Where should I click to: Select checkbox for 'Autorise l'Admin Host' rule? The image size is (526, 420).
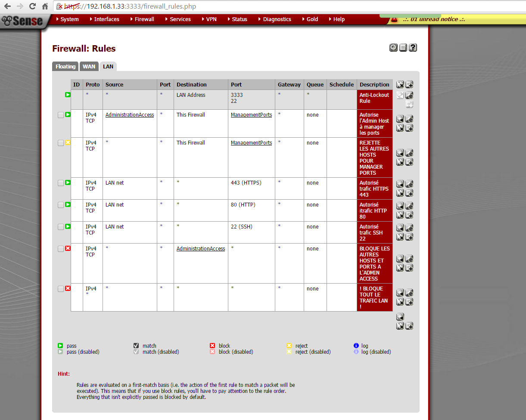click(x=61, y=115)
